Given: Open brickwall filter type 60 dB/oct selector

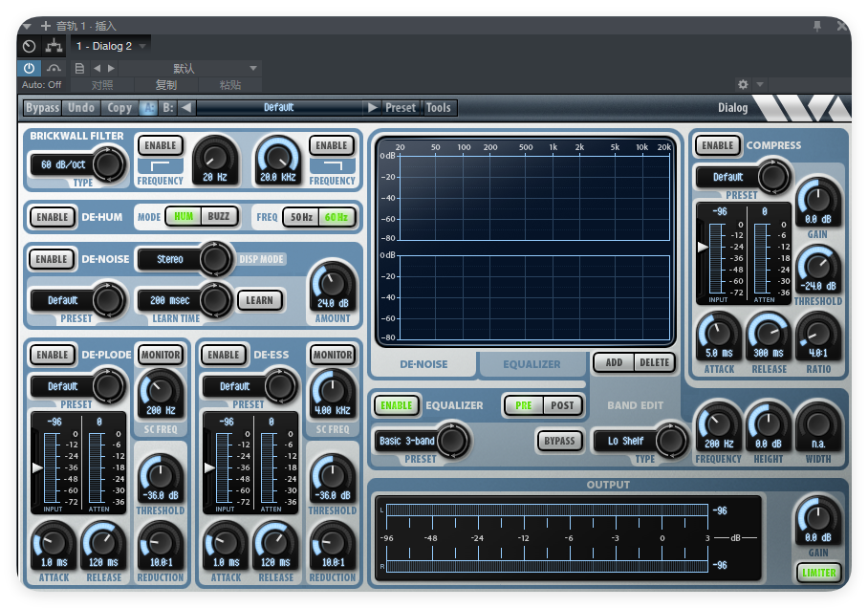Looking at the screenshot, I should tap(77, 164).
